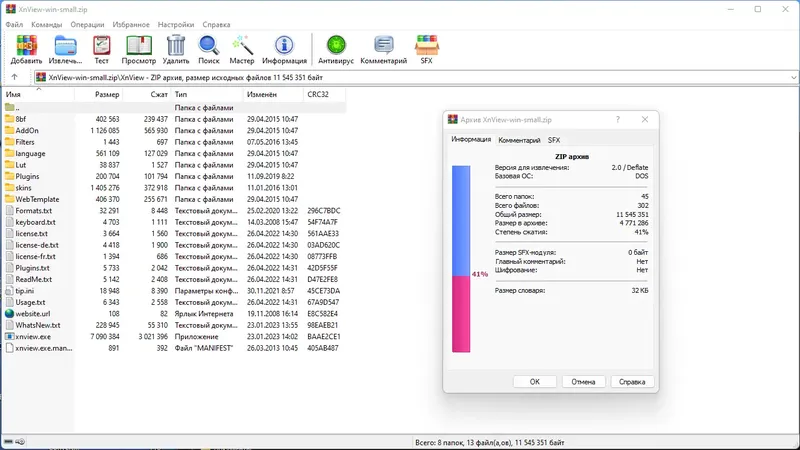Image resolution: width=800 pixels, height=450 pixels.
Task: Select the tip.ini file icon
Action: [10, 291]
